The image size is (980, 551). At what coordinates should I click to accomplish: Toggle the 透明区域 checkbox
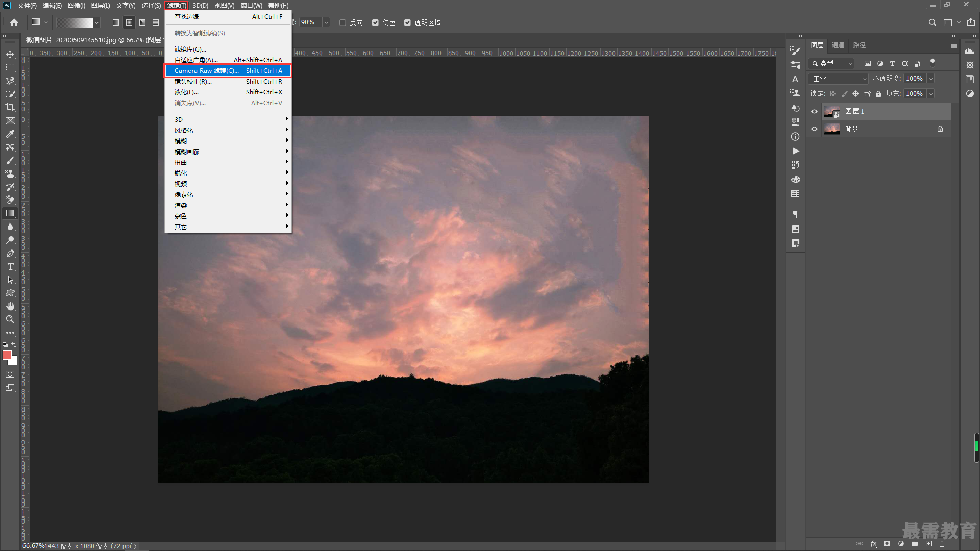pos(407,22)
